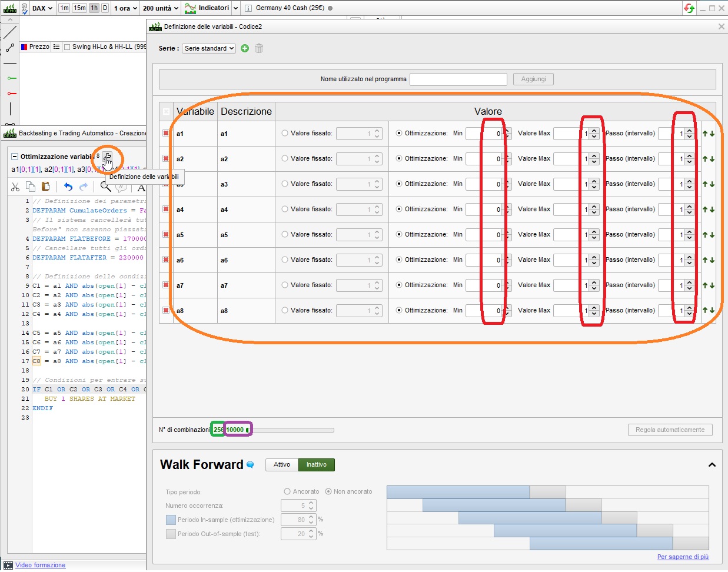The width and height of the screenshot is (728, 572).
Task: Set Walk Forward to Attivo
Action: click(282, 465)
